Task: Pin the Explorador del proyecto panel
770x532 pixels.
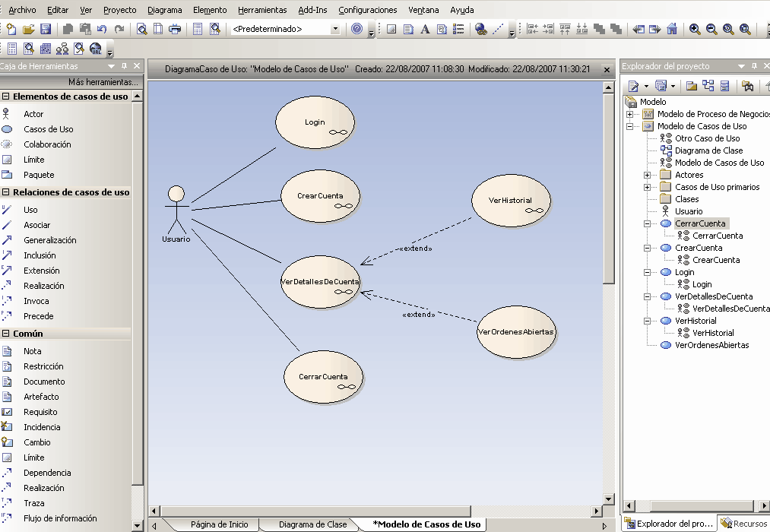Action: (754, 66)
